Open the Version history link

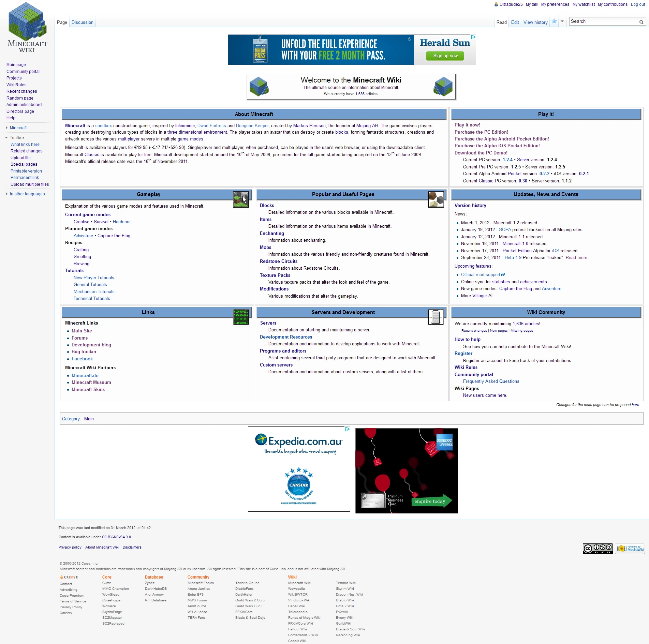(x=470, y=206)
